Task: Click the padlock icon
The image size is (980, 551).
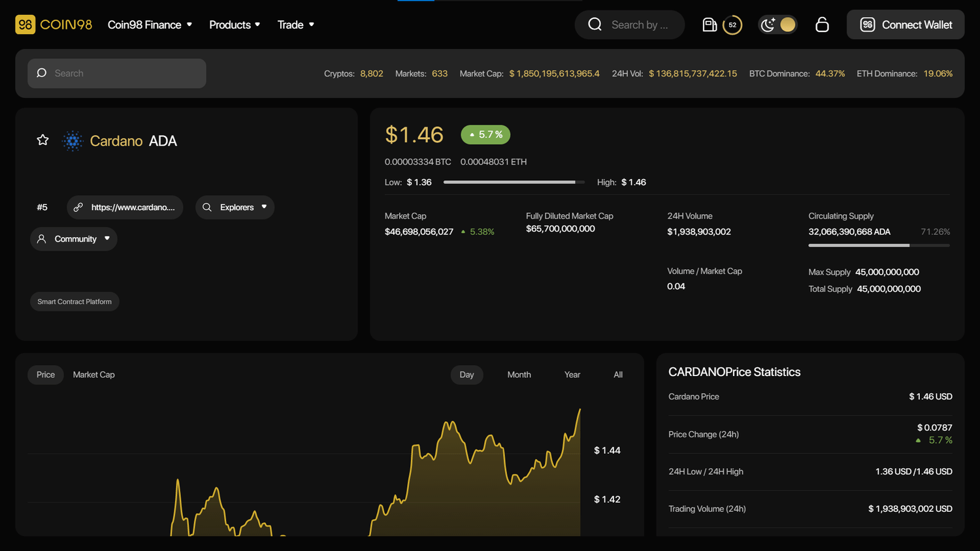Action: pyautogui.click(x=822, y=25)
